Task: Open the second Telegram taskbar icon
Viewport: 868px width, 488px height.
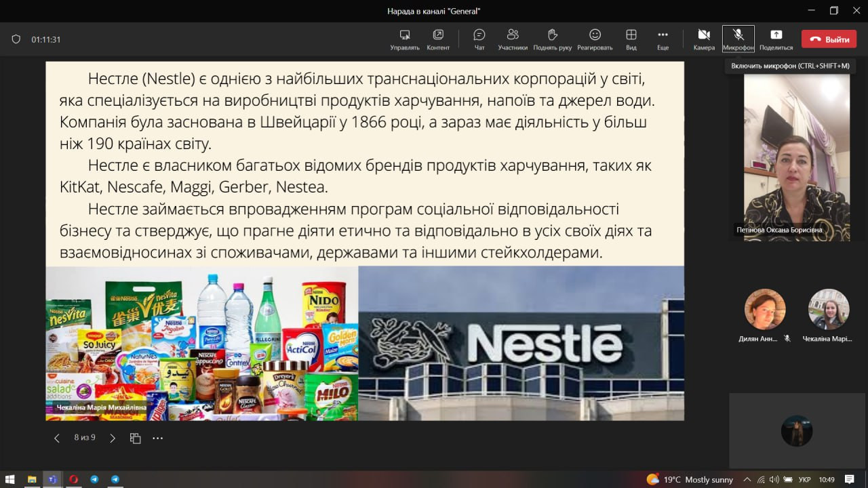Action: point(115,479)
